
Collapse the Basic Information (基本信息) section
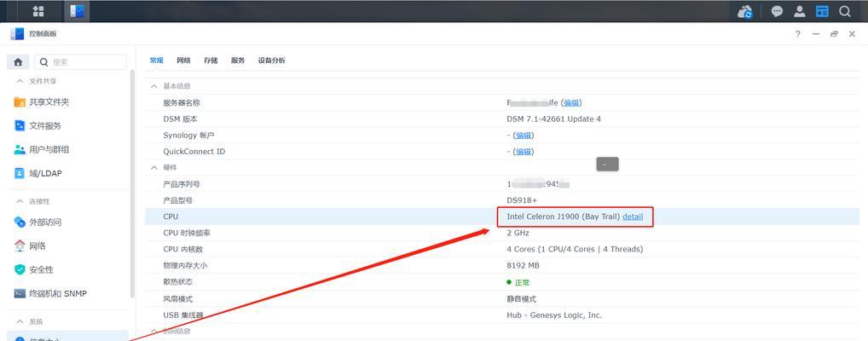153,86
